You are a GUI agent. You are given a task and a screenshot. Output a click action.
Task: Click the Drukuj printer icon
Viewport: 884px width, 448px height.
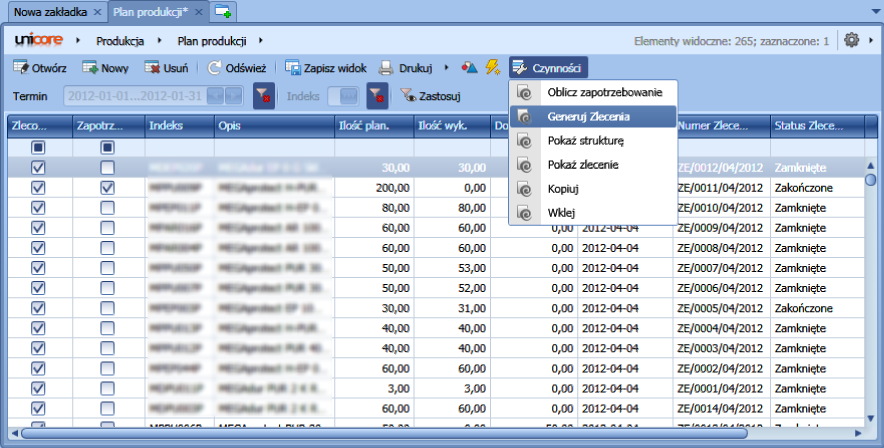tap(387, 68)
